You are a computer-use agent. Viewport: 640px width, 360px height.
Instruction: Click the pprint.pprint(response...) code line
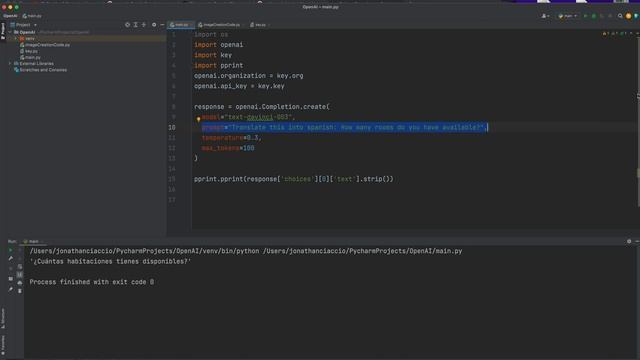(293, 179)
